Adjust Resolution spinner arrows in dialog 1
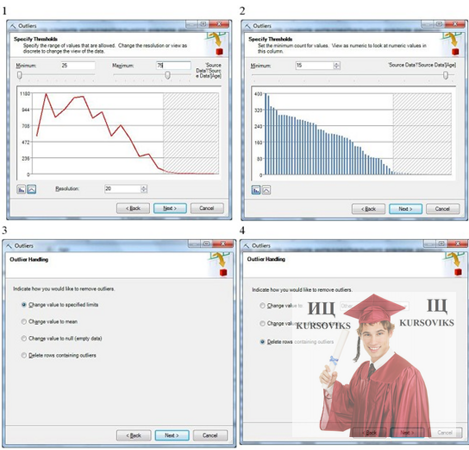The height and width of the screenshot is (450, 469). pos(144,189)
